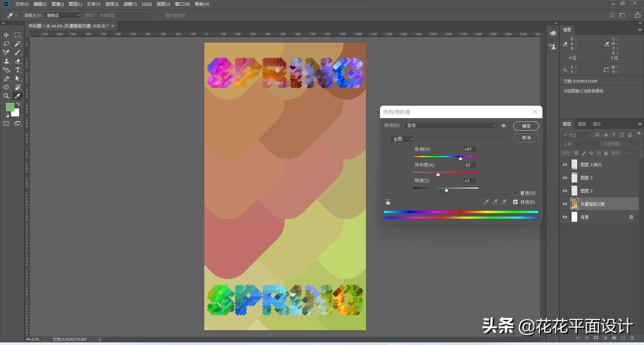Select the Magic Wand tool
The width and height of the screenshot is (644, 345).
point(17,44)
